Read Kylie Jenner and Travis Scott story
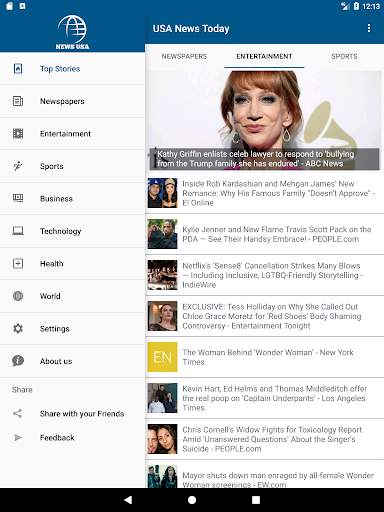The image size is (384, 512). (x=277, y=234)
